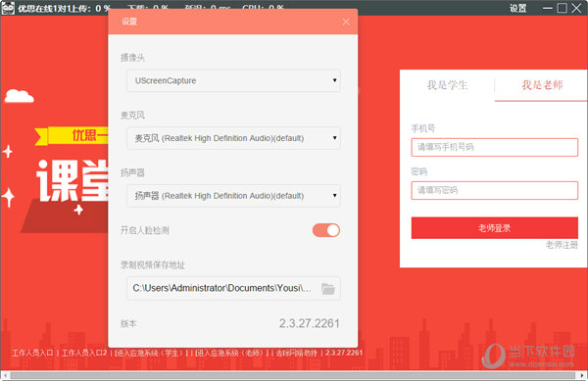Open the 工作人员入口 link
The image size is (588, 381).
[x=32, y=353]
